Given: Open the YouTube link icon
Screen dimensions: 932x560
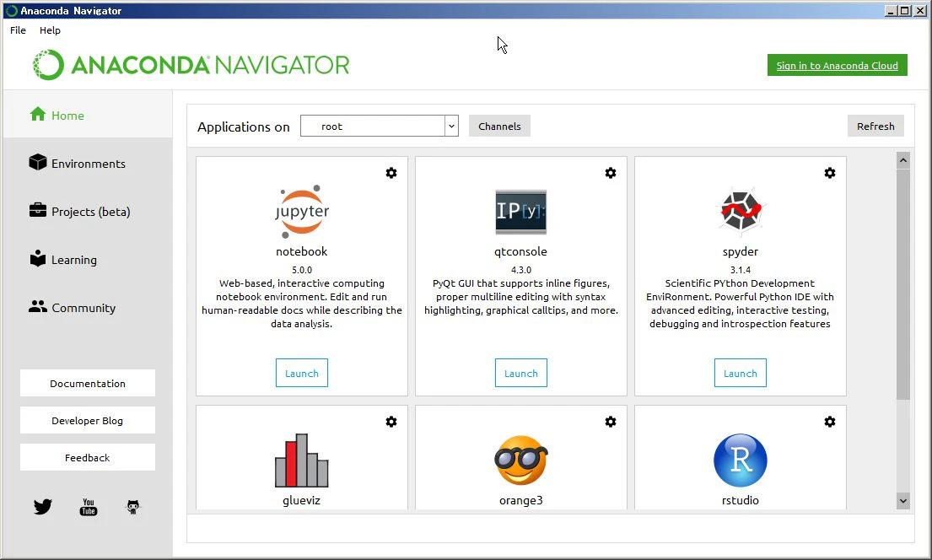Looking at the screenshot, I should [x=89, y=507].
